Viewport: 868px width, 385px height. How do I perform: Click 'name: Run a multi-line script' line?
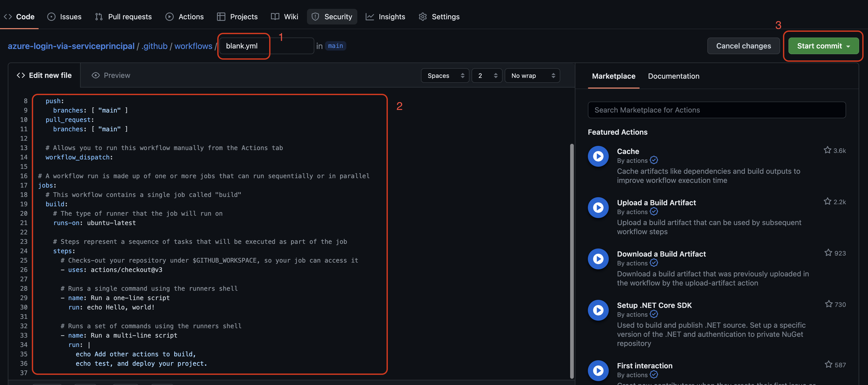pyautogui.click(x=119, y=335)
